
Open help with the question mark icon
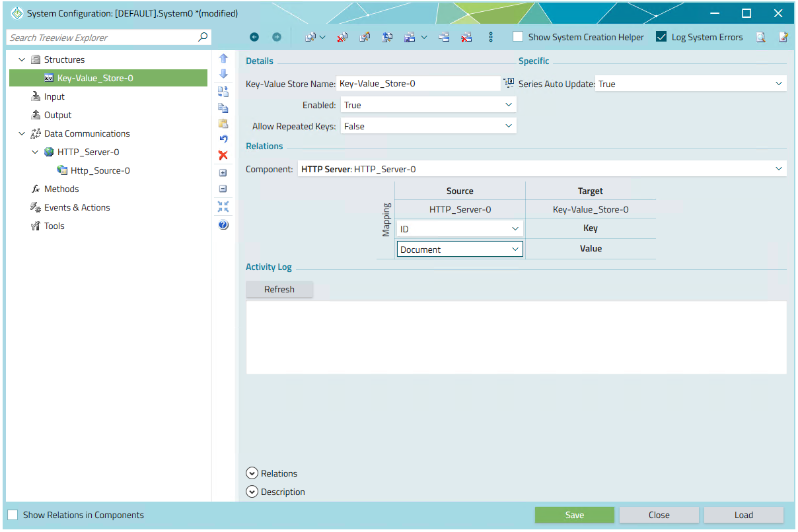(x=223, y=225)
